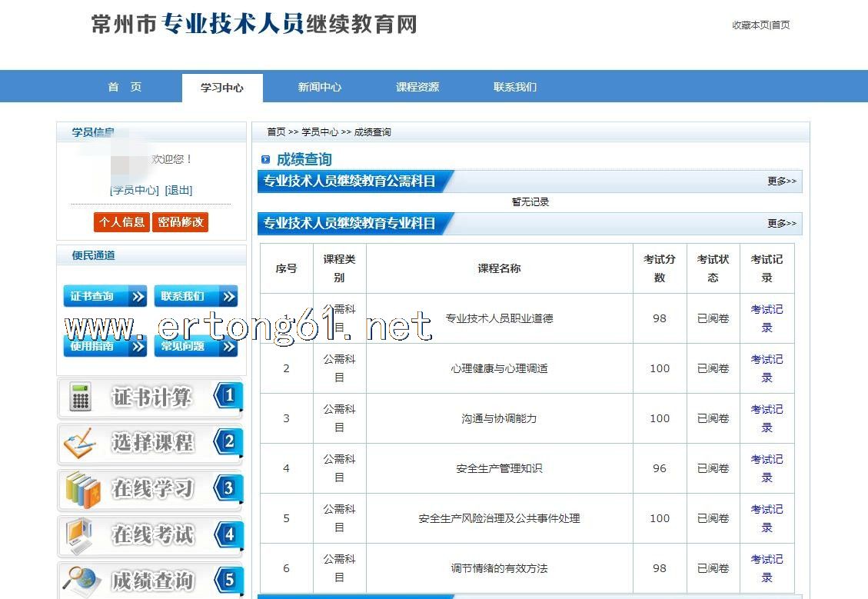Click the number 3 badge on 在线学习
The height and width of the screenshot is (599, 868).
(228, 488)
